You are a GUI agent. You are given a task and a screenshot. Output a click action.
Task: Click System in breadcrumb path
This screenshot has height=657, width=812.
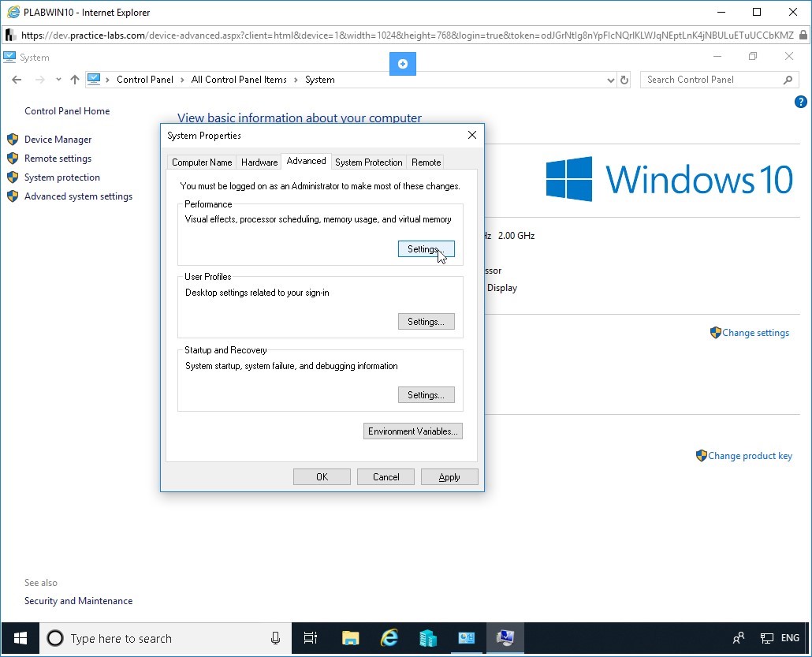(x=319, y=80)
